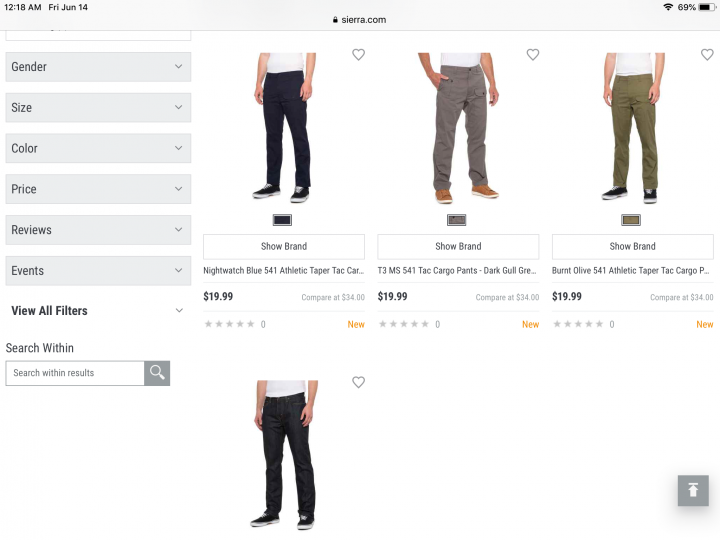Open Burnt Olive 541 Athletic Taper link
720x540 pixels.
(631, 271)
